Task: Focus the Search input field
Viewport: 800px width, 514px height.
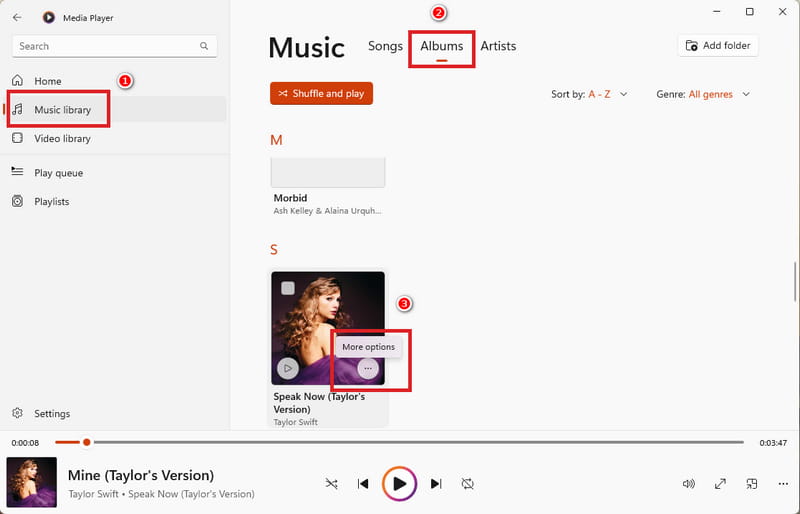Action: (x=114, y=46)
